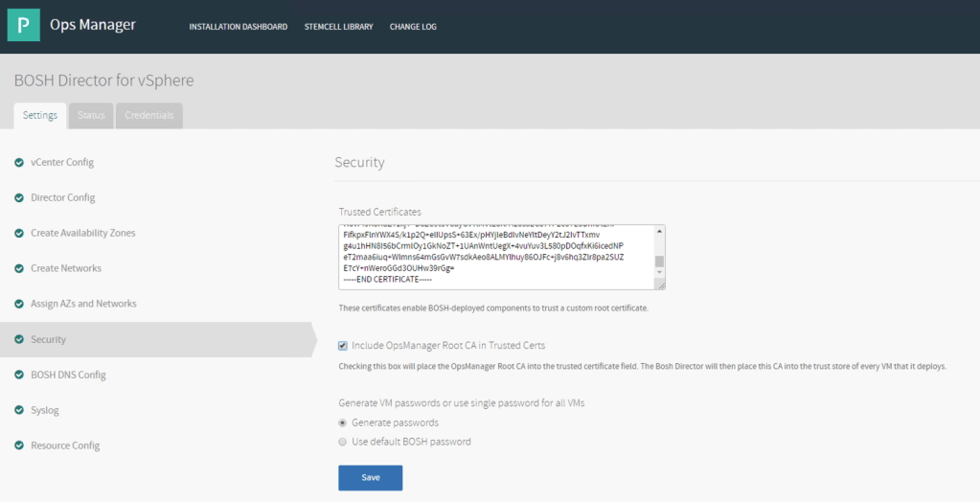Open the Credentials tab
The image size is (980, 502).
(148, 115)
